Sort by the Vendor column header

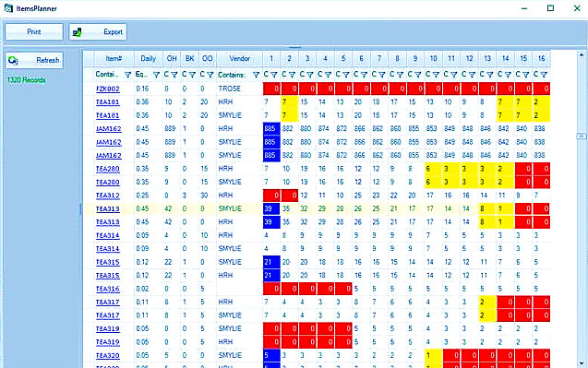pyautogui.click(x=240, y=58)
